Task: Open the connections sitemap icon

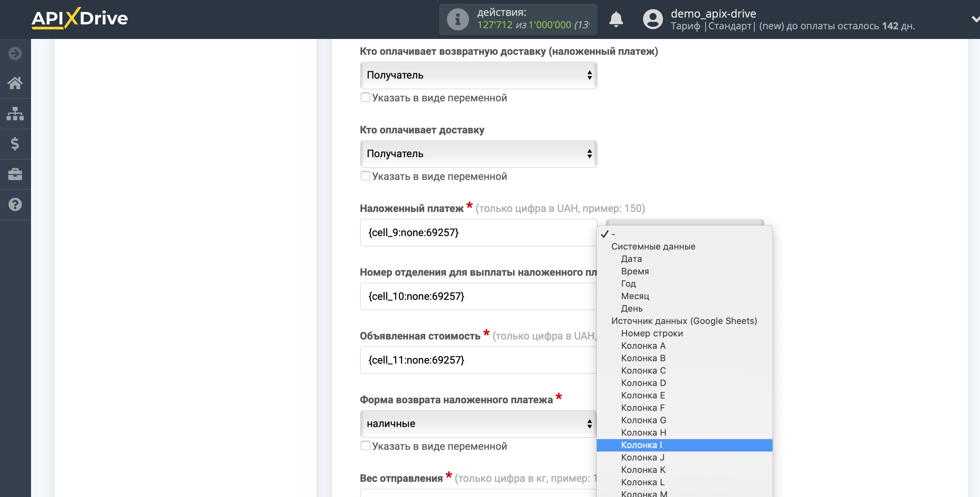Action: 15,113
